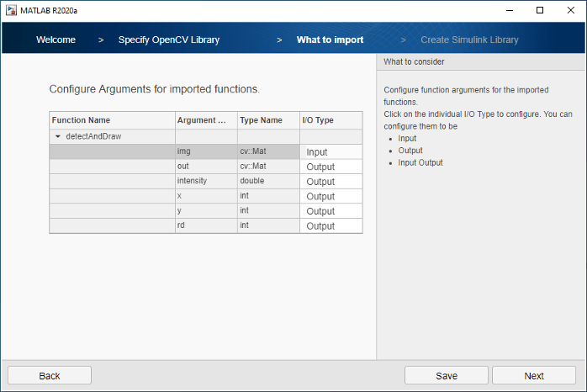Click the I/O Type column header
The height and width of the screenshot is (392, 587).
331,120
